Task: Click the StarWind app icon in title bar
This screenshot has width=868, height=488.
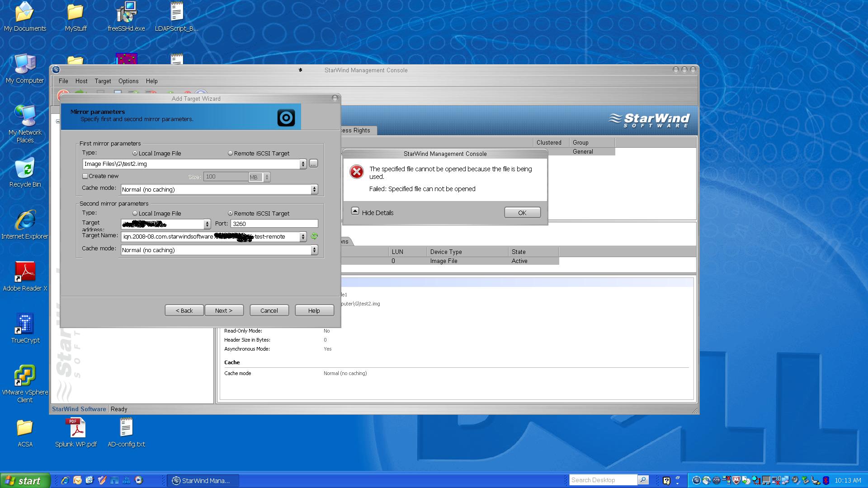Action: (56, 70)
